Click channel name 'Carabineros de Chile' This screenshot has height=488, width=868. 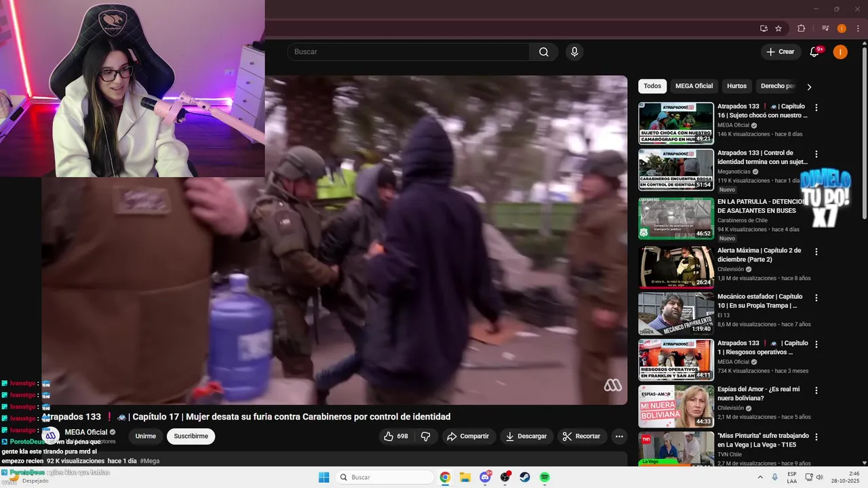pos(743,220)
